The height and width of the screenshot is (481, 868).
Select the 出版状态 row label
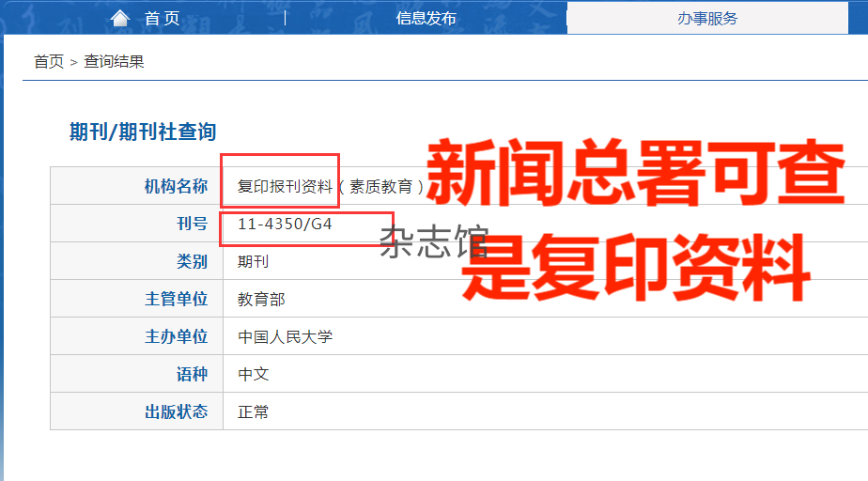[176, 411]
